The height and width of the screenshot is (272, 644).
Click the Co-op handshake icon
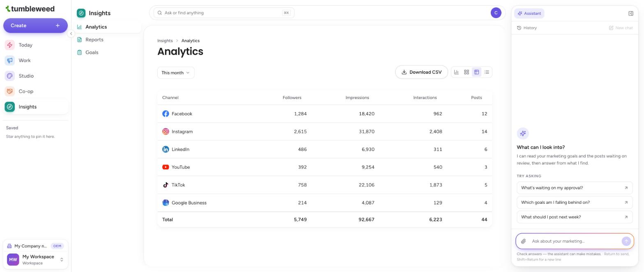(x=10, y=91)
